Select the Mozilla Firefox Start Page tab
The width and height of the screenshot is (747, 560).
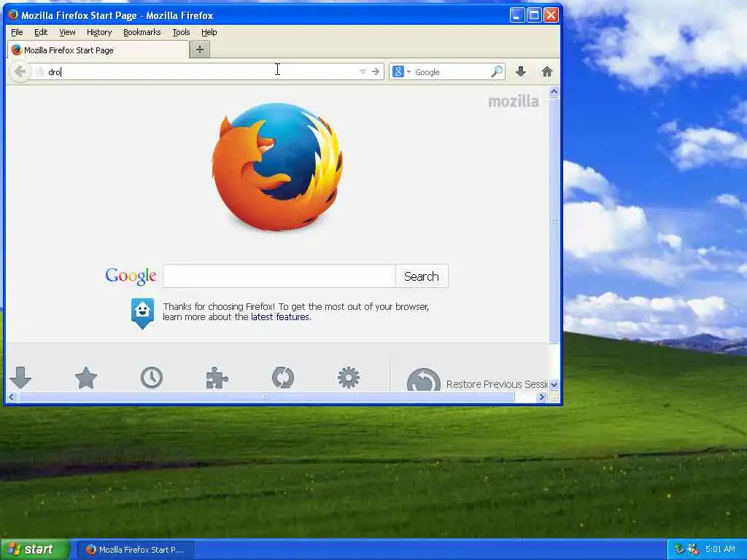click(x=98, y=50)
